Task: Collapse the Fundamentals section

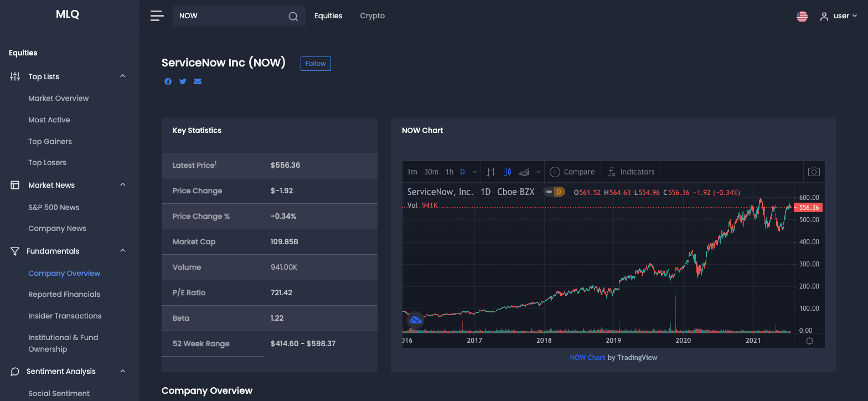Action: tap(123, 251)
